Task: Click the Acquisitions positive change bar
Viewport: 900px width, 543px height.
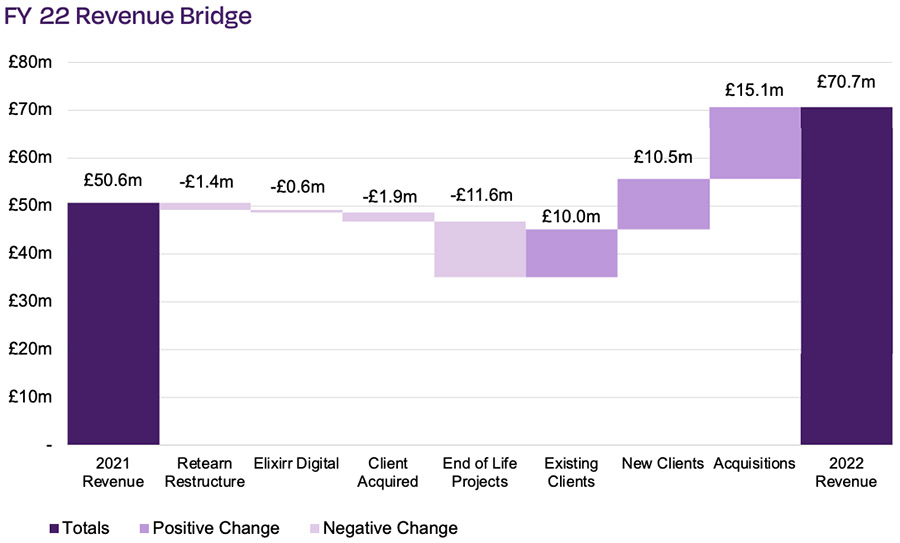Action: tap(755, 143)
